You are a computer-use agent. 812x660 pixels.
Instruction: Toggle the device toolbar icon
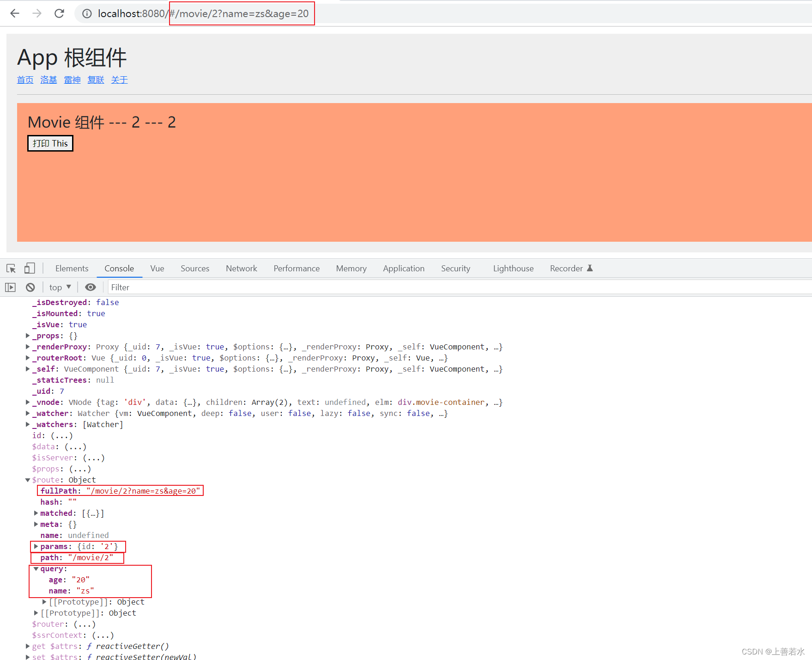pyautogui.click(x=30, y=269)
